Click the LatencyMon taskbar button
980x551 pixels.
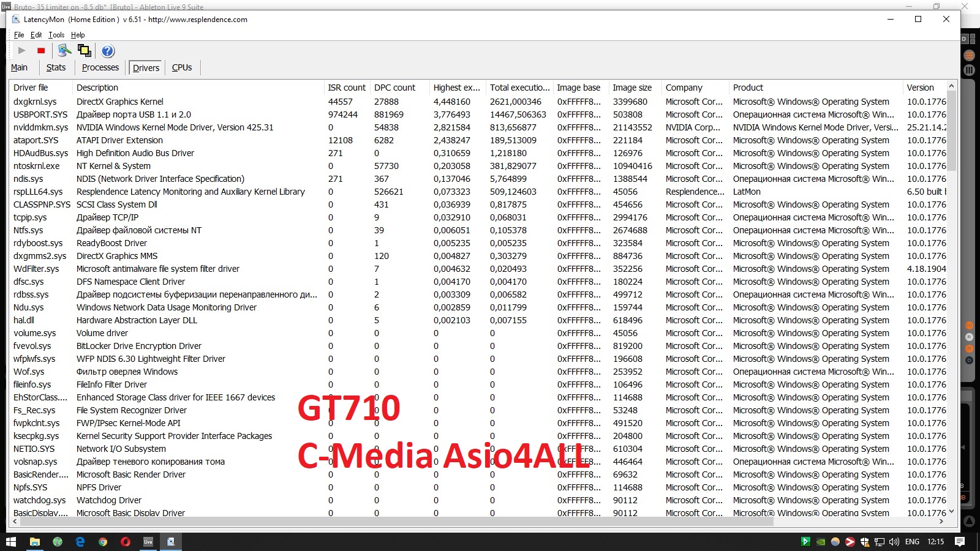click(x=171, y=542)
